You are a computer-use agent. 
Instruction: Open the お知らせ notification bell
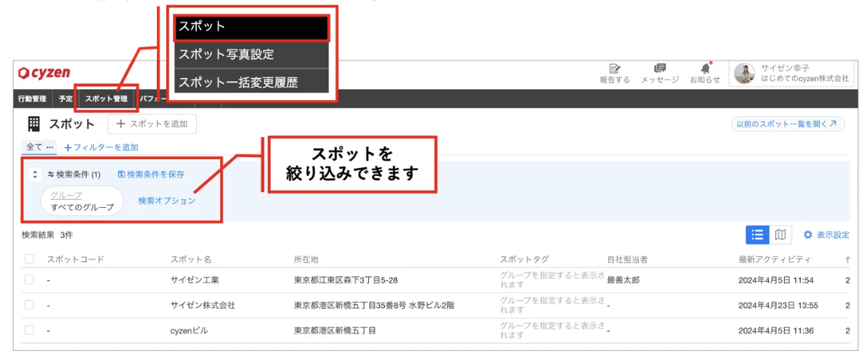pos(705,69)
